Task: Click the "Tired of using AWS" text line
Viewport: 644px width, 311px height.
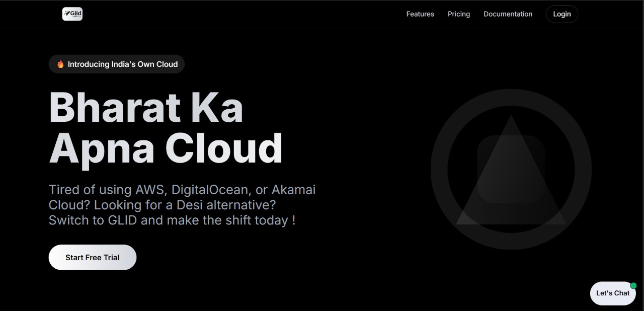Action: point(182,190)
